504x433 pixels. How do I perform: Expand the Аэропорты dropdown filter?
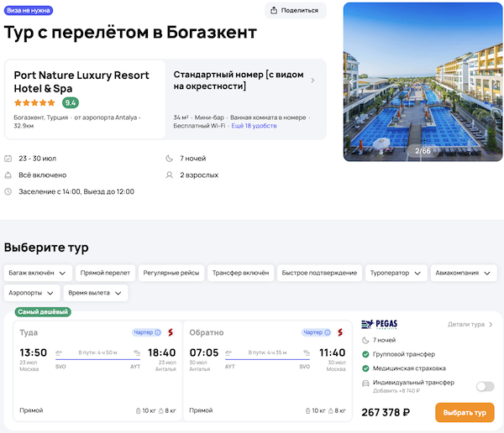coord(34,293)
